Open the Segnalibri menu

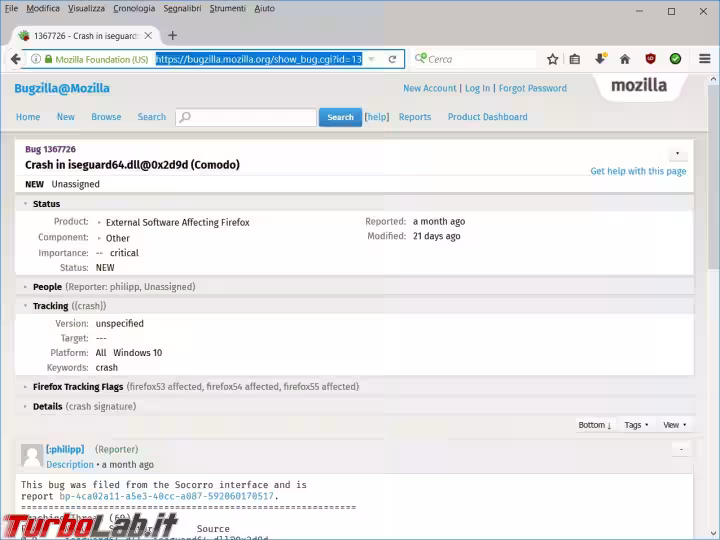tap(182, 8)
